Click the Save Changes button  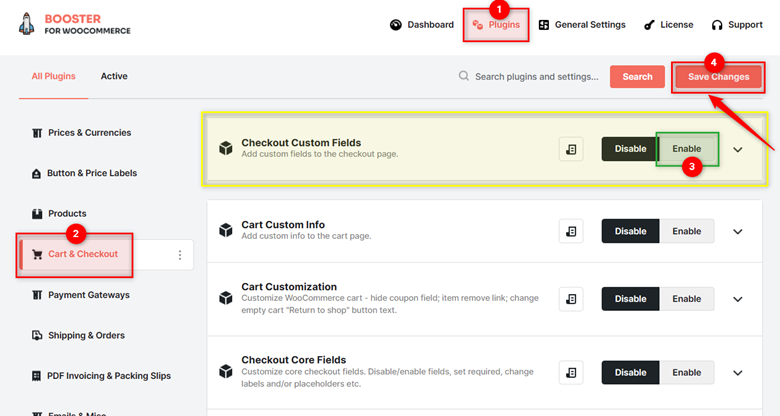718,77
